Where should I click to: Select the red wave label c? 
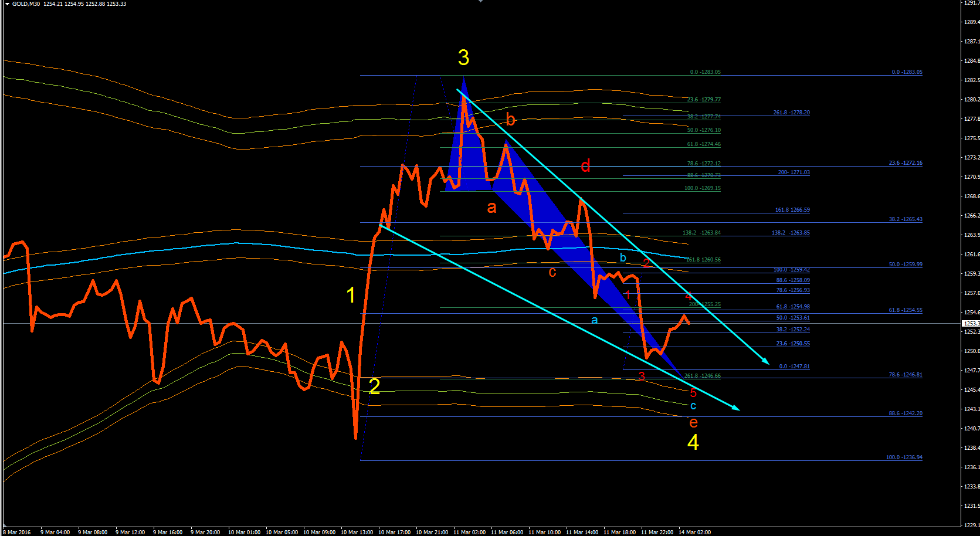[x=552, y=272]
